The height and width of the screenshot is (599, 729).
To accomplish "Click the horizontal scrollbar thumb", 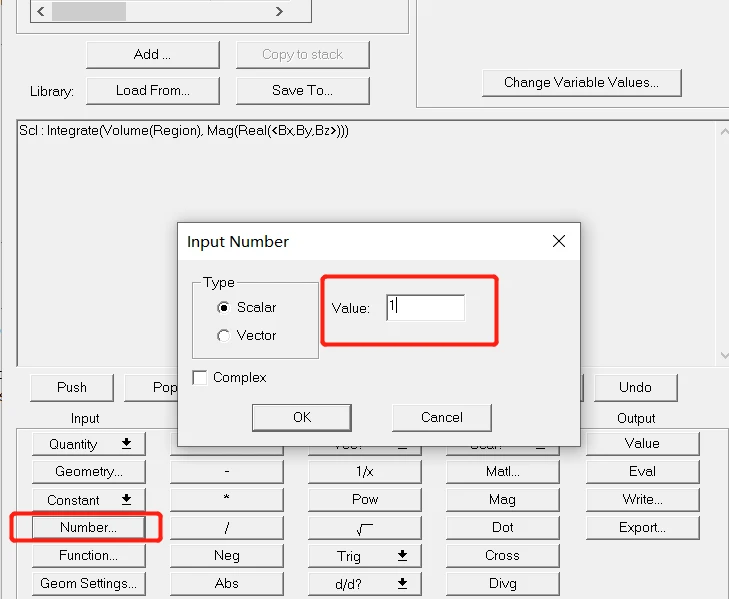I will (x=89, y=11).
